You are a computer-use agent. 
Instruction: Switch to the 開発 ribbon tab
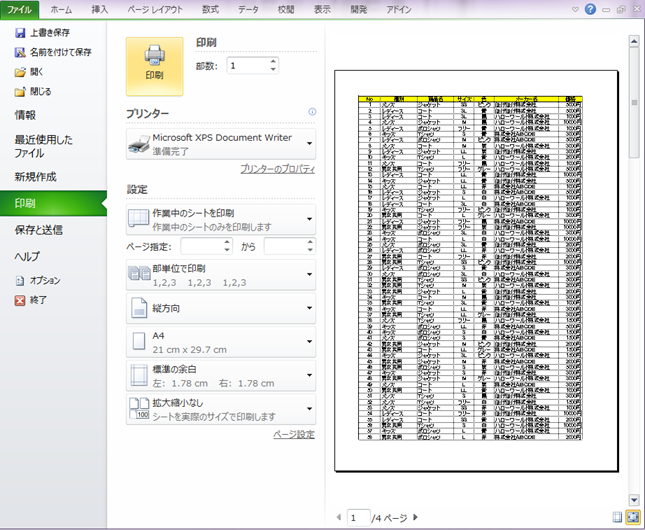point(359,10)
